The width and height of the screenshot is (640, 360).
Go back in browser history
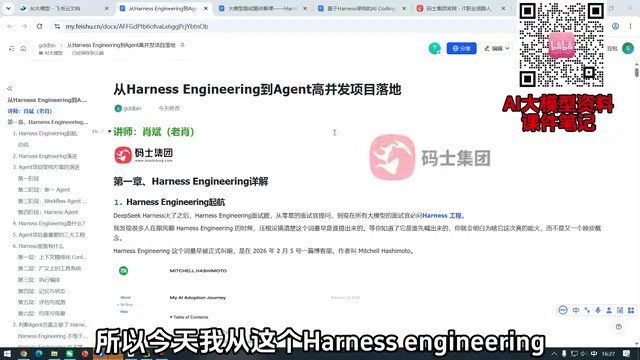(10, 26)
